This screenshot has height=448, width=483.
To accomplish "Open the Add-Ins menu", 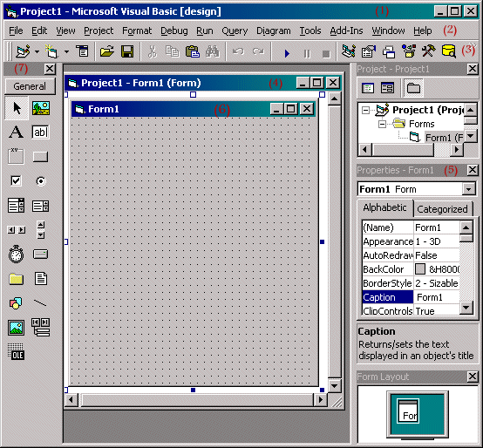I will click(346, 31).
